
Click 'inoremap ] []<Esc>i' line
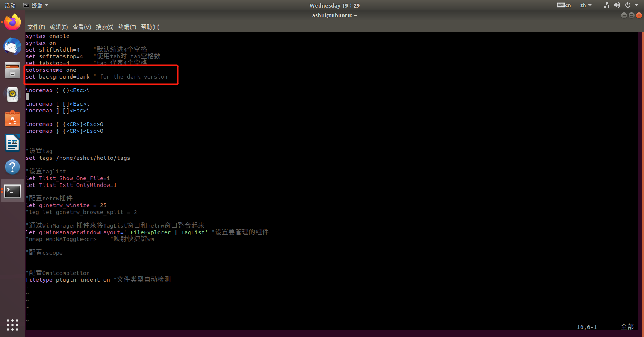pyautogui.click(x=57, y=111)
